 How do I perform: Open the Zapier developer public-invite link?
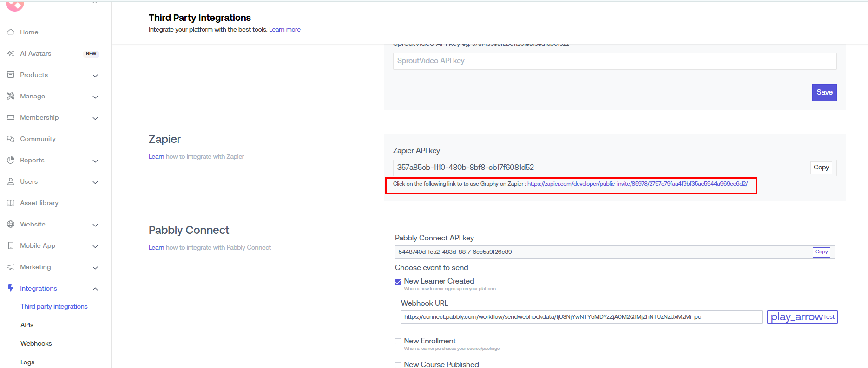(x=637, y=184)
